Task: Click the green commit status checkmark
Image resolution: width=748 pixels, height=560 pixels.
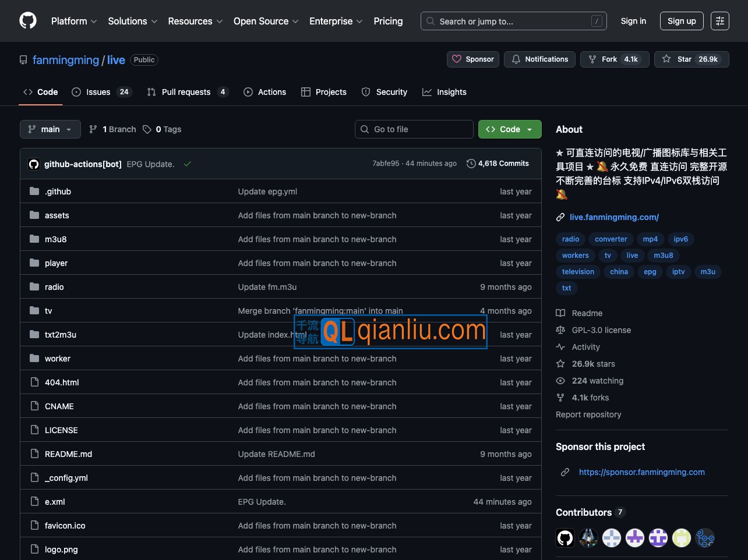Action: click(188, 164)
